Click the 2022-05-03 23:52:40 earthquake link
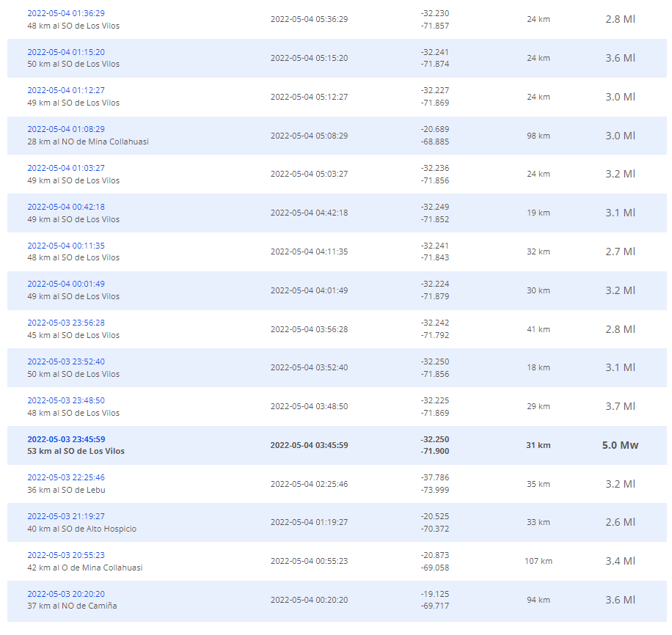The image size is (672, 635). pyautogui.click(x=66, y=361)
